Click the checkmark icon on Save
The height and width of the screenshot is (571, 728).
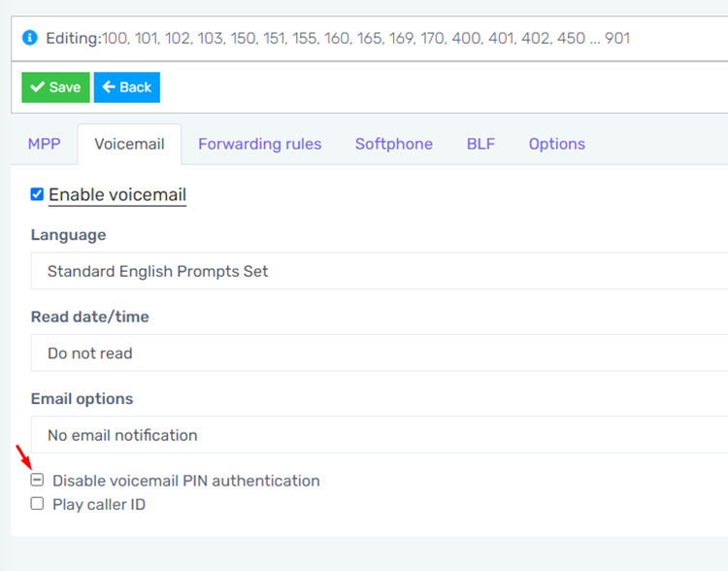click(37, 86)
